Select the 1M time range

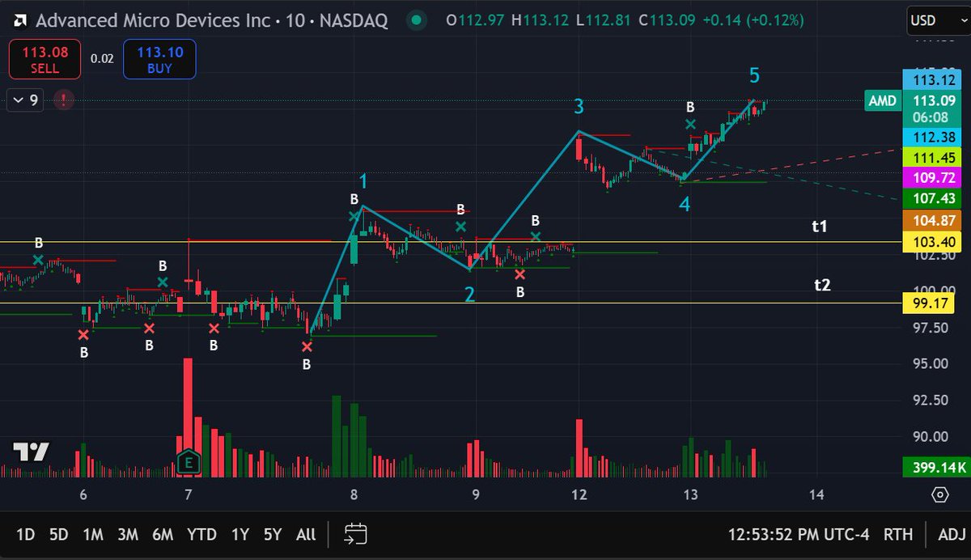point(93,534)
